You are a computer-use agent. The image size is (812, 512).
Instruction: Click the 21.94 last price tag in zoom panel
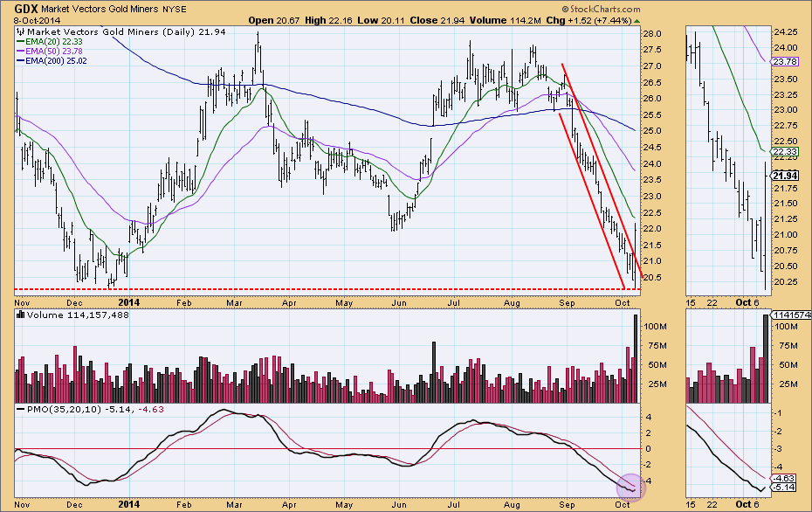pos(785,176)
